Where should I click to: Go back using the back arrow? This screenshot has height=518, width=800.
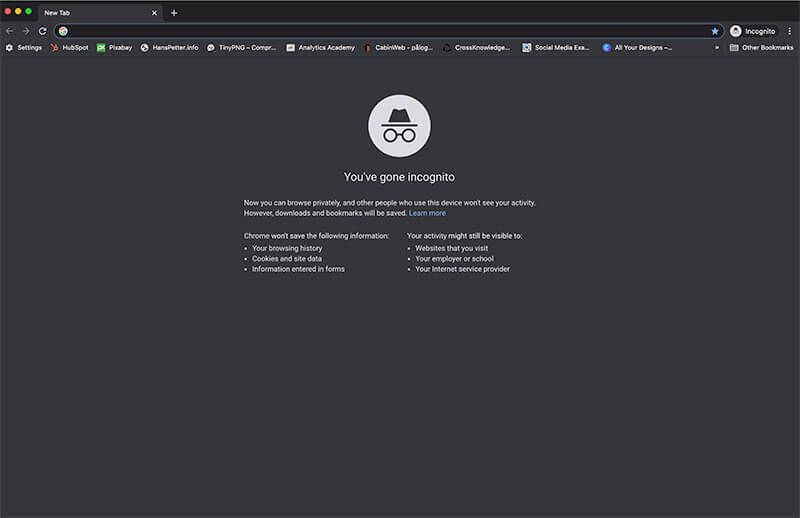coord(10,31)
